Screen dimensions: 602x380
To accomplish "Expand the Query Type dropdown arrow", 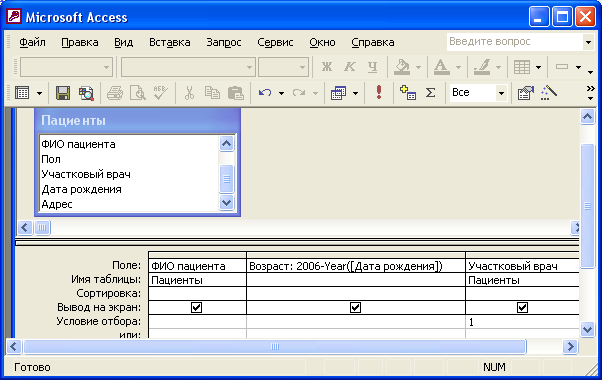I will (x=356, y=93).
